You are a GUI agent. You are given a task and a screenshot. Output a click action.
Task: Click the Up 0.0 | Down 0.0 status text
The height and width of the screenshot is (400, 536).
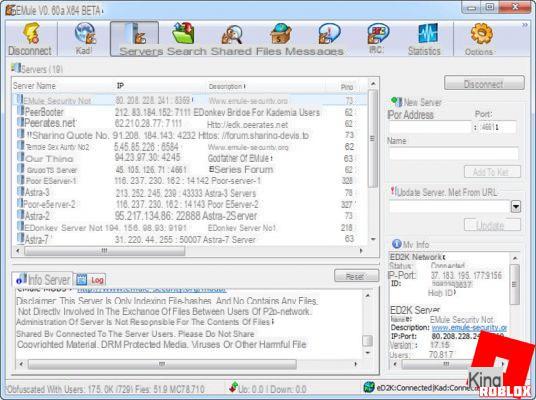[272, 389]
